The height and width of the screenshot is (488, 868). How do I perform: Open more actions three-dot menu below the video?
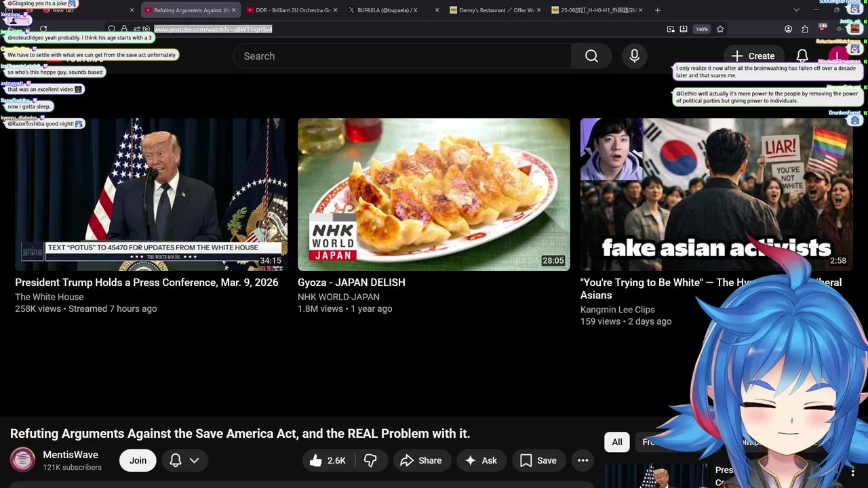(x=583, y=460)
